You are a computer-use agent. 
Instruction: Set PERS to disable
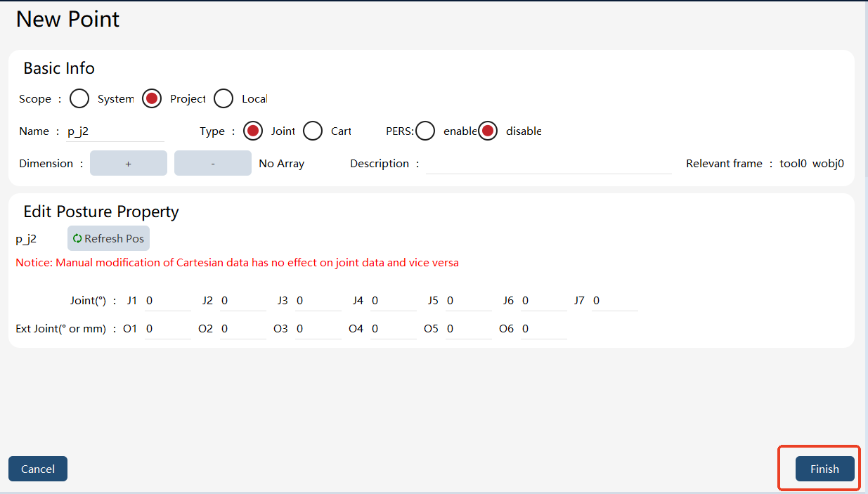(488, 131)
